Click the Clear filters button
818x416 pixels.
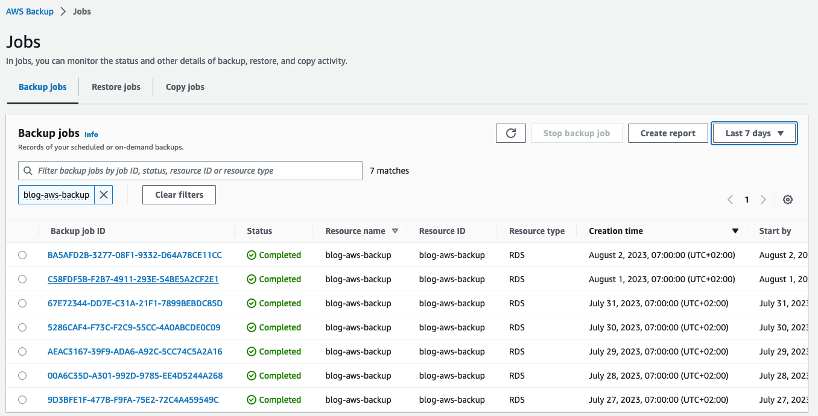[x=179, y=195]
